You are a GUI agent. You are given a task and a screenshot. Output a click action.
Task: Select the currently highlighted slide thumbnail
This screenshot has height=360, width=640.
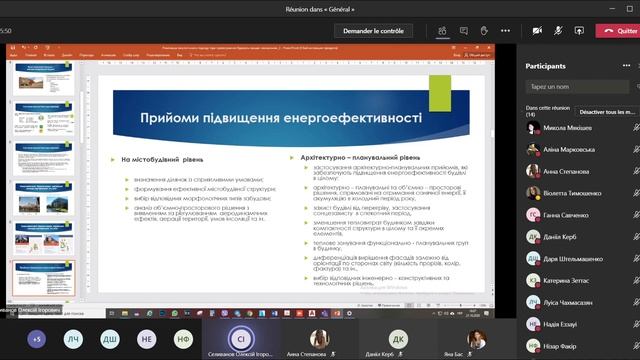(x=44, y=279)
